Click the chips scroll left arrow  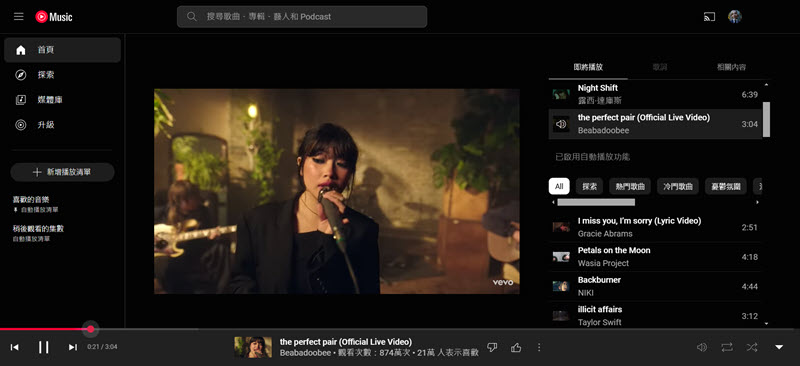point(554,202)
